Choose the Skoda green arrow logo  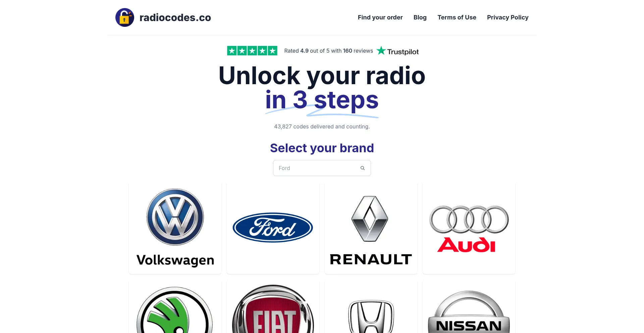(x=175, y=310)
